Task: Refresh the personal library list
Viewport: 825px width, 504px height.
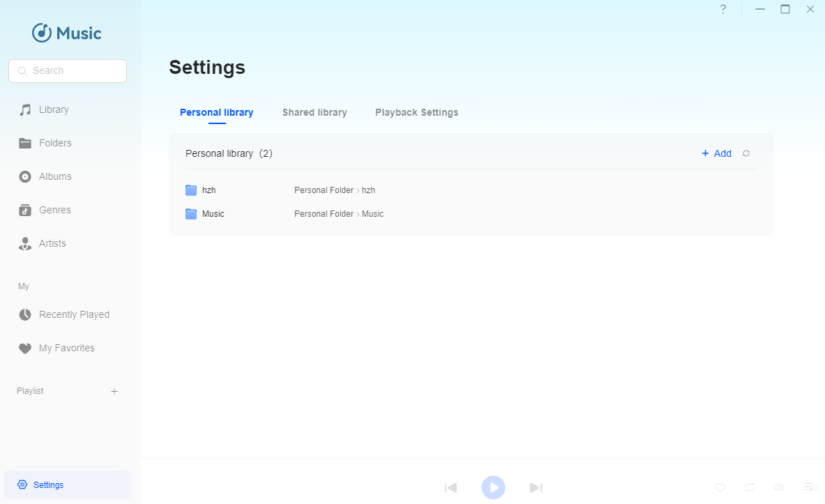Action: point(746,153)
